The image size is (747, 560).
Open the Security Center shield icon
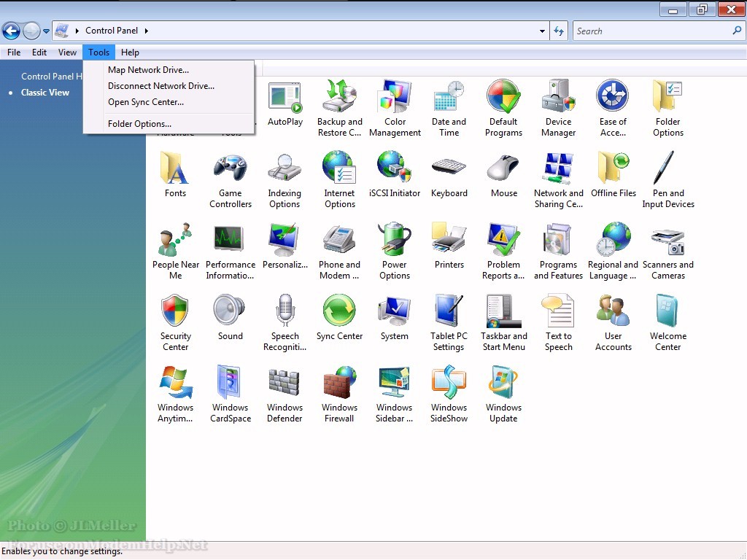pyautogui.click(x=175, y=312)
